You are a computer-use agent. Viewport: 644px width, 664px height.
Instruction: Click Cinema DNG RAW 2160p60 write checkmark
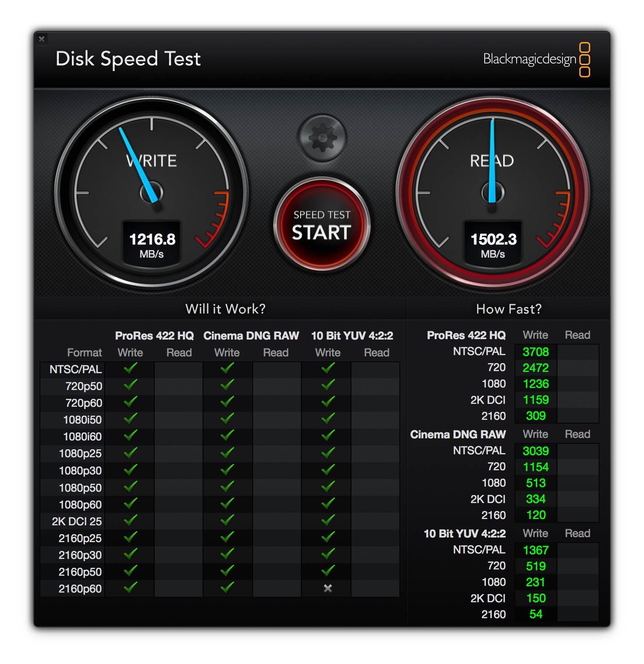pyautogui.click(x=227, y=587)
